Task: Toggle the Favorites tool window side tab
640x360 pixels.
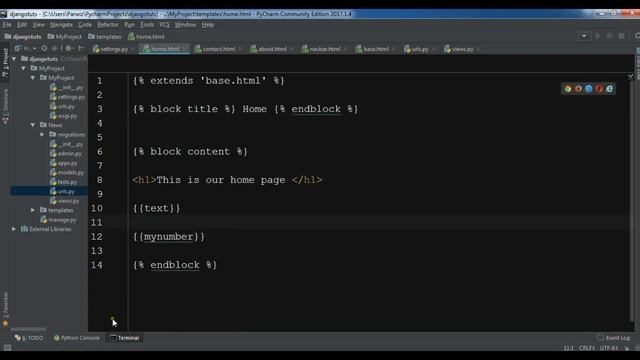Action: pos(5,309)
